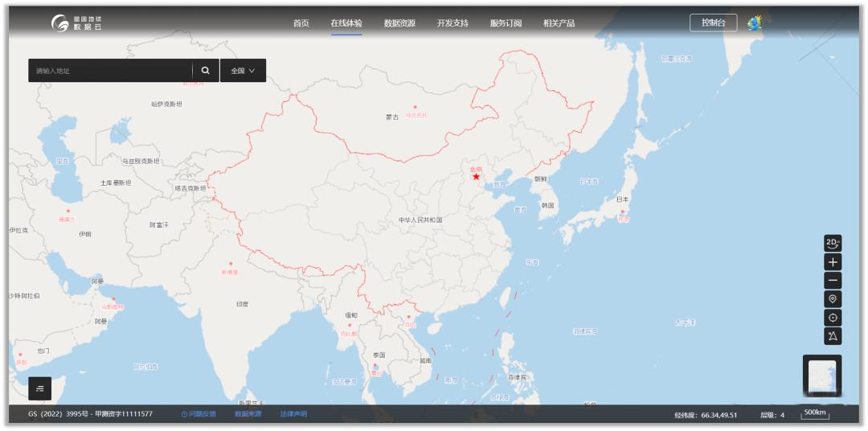Toggle the 2D/3D view mode button
The width and height of the screenshot is (868, 431).
coord(833,243)
